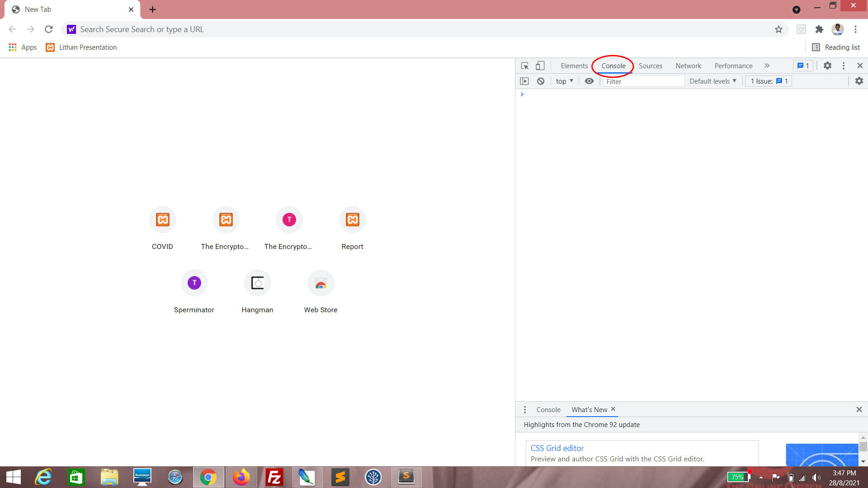Switch to the Elements tab

point(574,66)
